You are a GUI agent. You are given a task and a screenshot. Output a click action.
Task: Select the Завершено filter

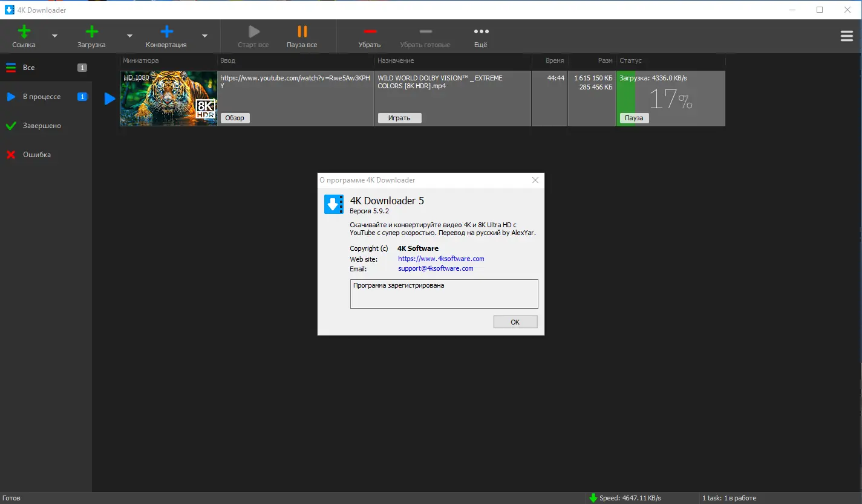(x=46, y=126)
